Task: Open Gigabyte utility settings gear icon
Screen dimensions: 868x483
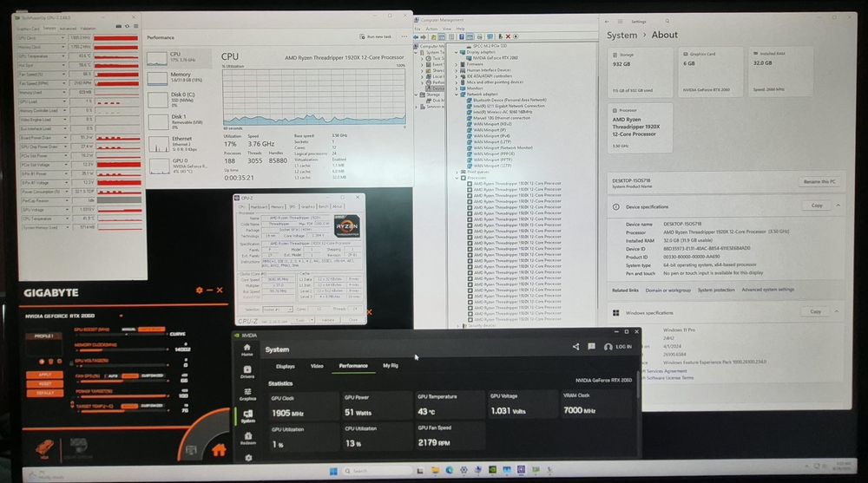Action: (x=200, y=290)
